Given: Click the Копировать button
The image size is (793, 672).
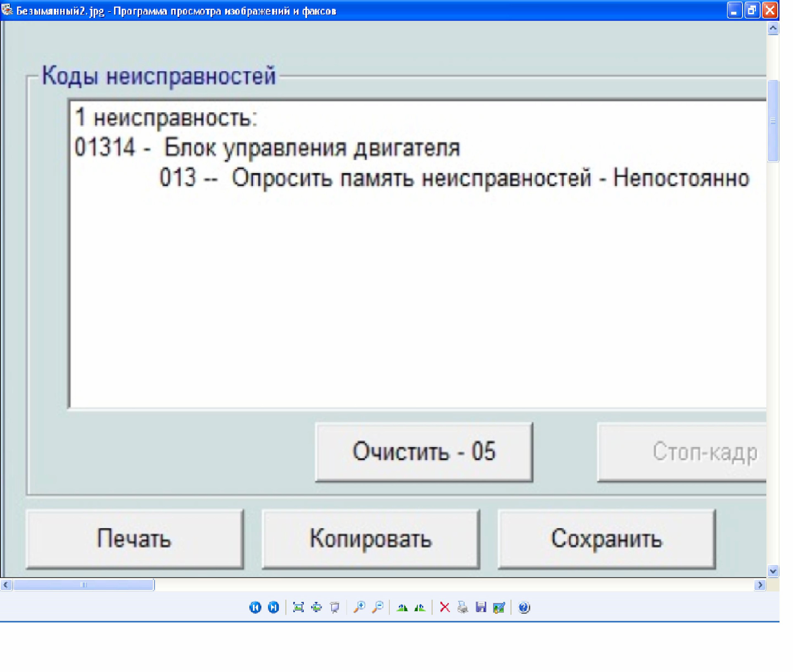Looking at the screenshot, I should point(371,539).
